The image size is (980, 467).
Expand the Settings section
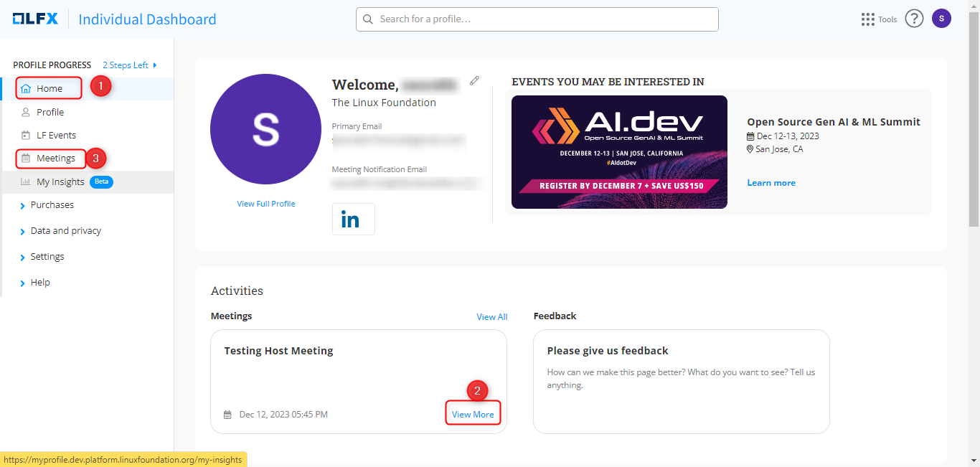(47, 257)
